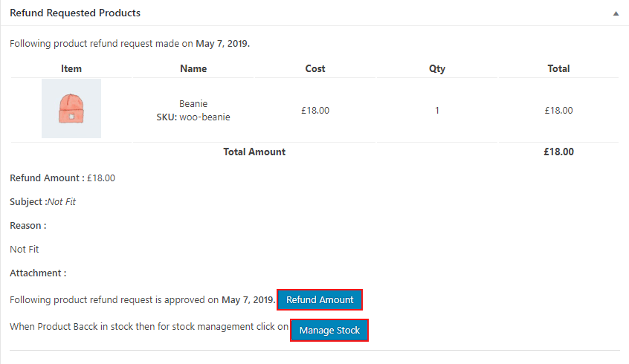This screenshot has width=629, height=364.
Task: Click the Subject Not Fit line
Action: pyautogui.click(x=43, y=202)
